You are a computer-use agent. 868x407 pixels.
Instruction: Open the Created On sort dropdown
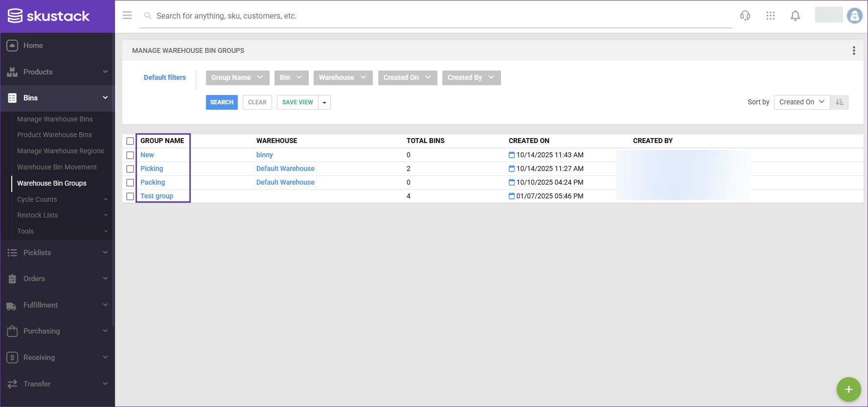click(x=801, y=102)
